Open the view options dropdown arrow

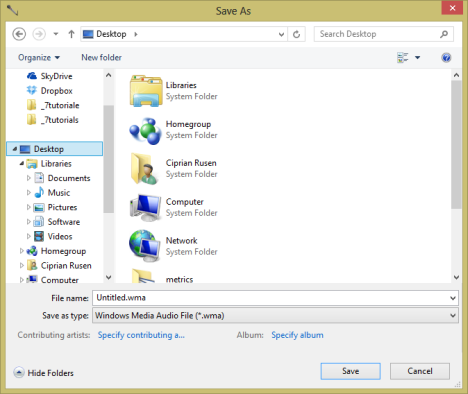[x=417, y=58]
